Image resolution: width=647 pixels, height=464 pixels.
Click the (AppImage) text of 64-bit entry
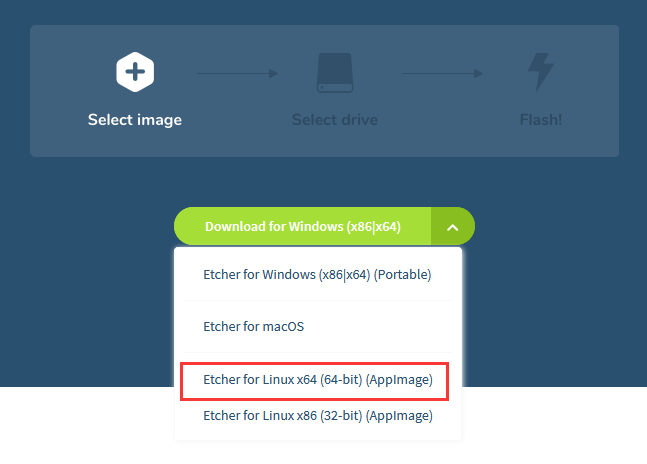coord(399,380)
